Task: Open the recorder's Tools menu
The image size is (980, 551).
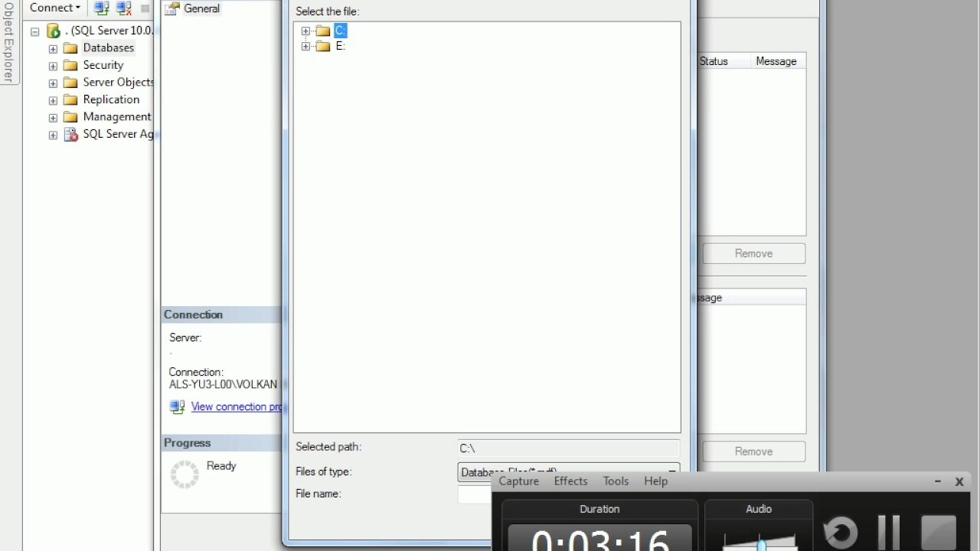Action: 616,481
